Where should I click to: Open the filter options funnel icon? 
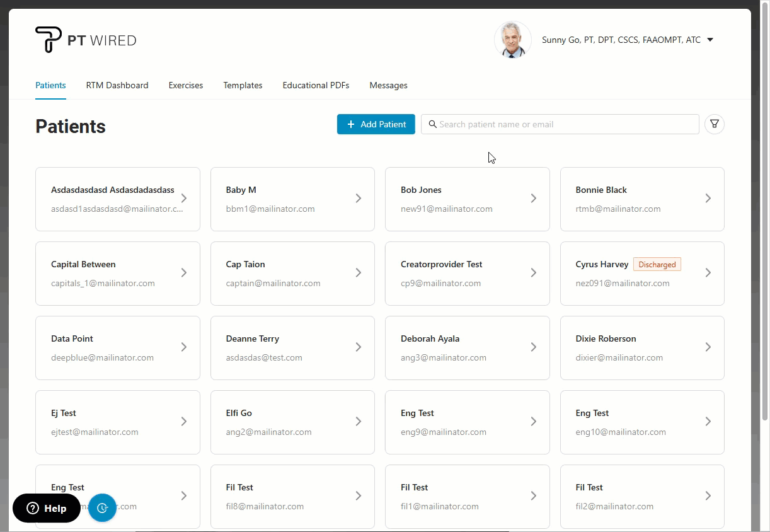coord(714,124)
